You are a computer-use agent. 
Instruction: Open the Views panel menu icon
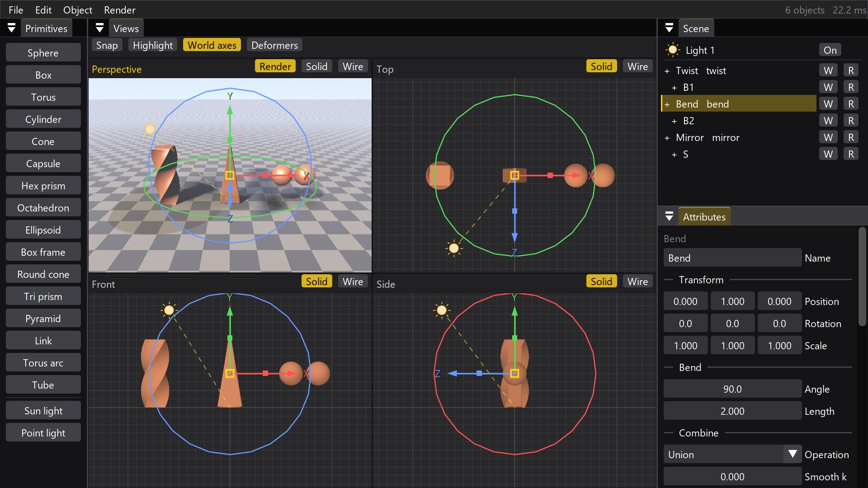[100, 28]
